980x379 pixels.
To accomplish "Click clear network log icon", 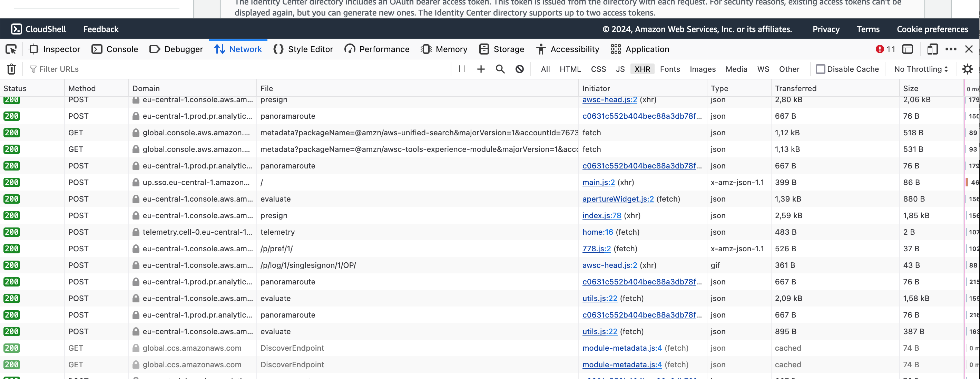I will (x=11, y=69).
